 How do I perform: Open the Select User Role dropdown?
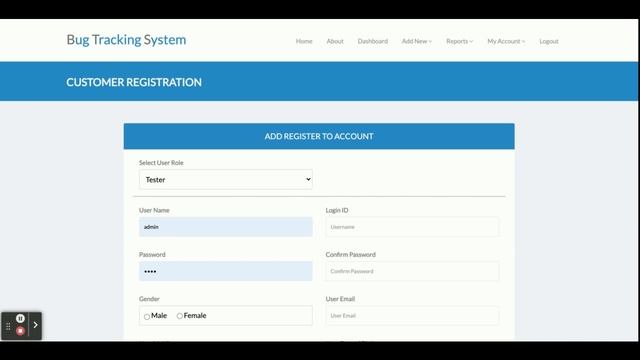(x=226, y=180)
